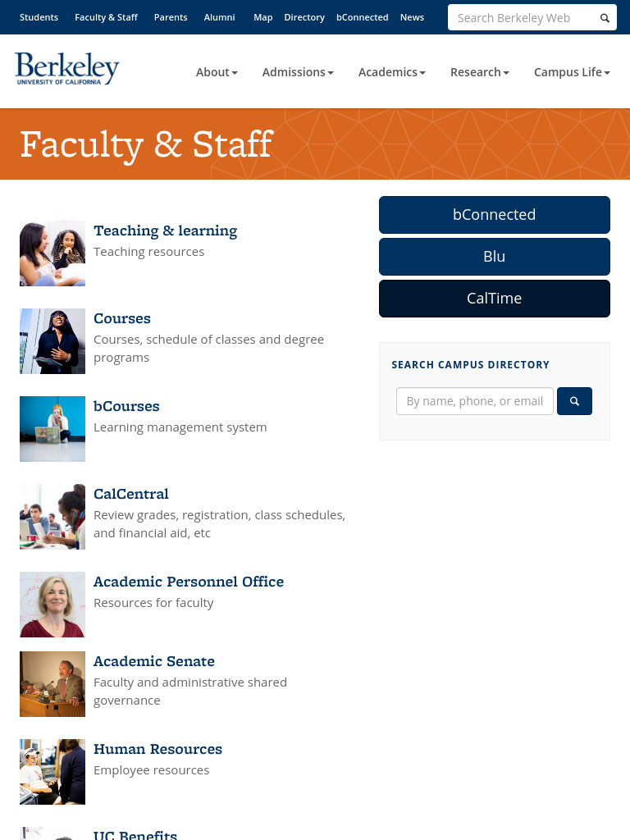Click the bCourses laptop thumbnail
630x840 pixels.
pos(52,429)
